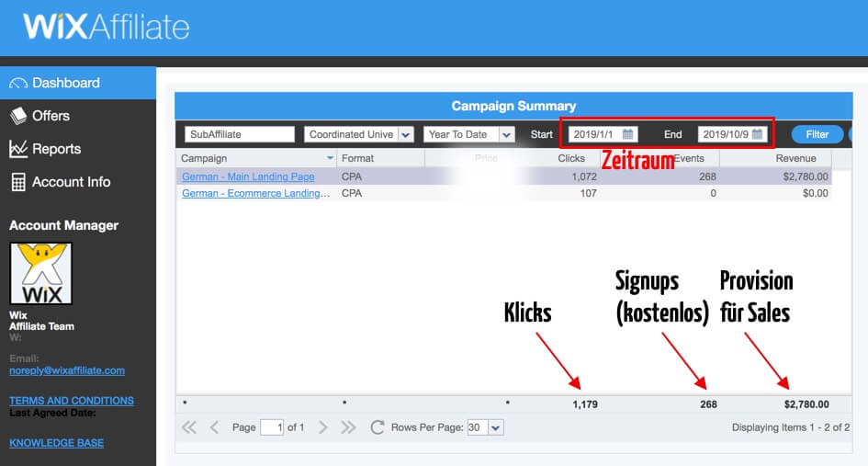Click the Displaying Items 1 - 2 of 2 text
868x466 pixels.
(791, 427)
